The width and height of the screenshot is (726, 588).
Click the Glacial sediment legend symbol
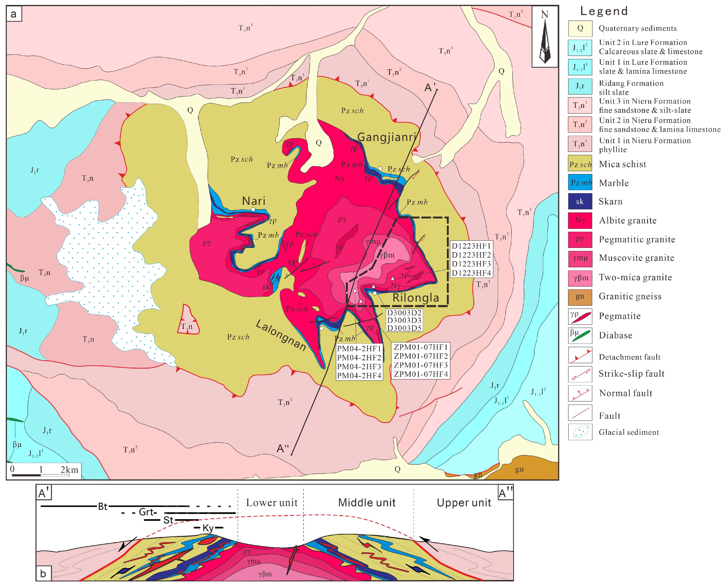click(x=580, y=432)
